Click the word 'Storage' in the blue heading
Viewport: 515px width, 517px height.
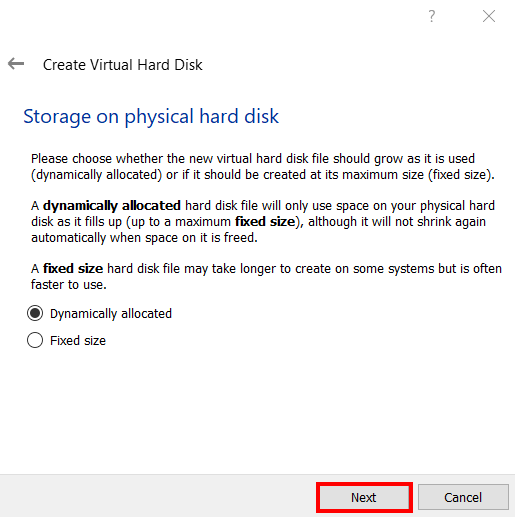57,117
